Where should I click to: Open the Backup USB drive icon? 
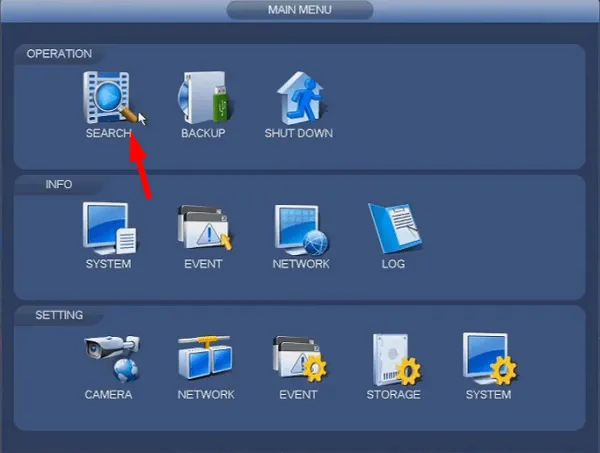[x=203, y=97]
